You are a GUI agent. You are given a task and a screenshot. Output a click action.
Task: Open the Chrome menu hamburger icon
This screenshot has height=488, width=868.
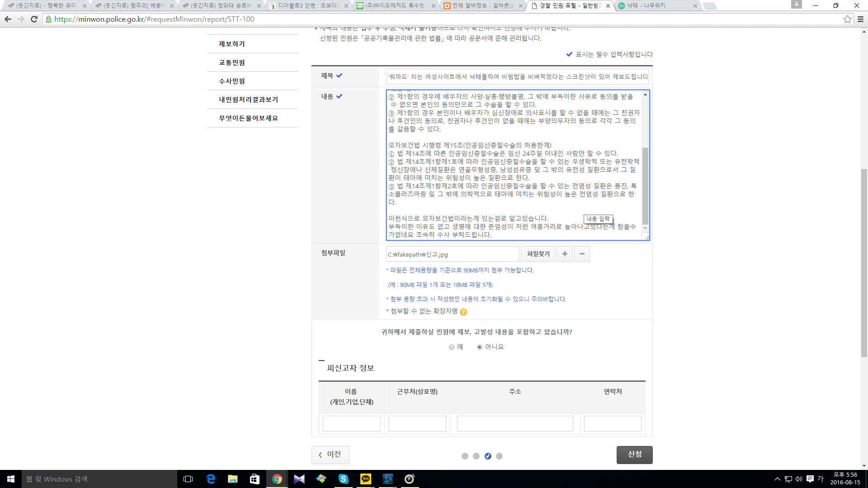(x=860, y=19)
